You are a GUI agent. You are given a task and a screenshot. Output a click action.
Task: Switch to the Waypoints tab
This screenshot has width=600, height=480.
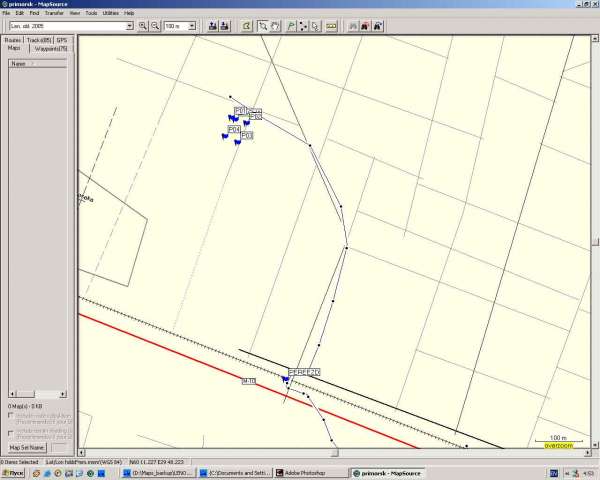click(x=51, y=48)
